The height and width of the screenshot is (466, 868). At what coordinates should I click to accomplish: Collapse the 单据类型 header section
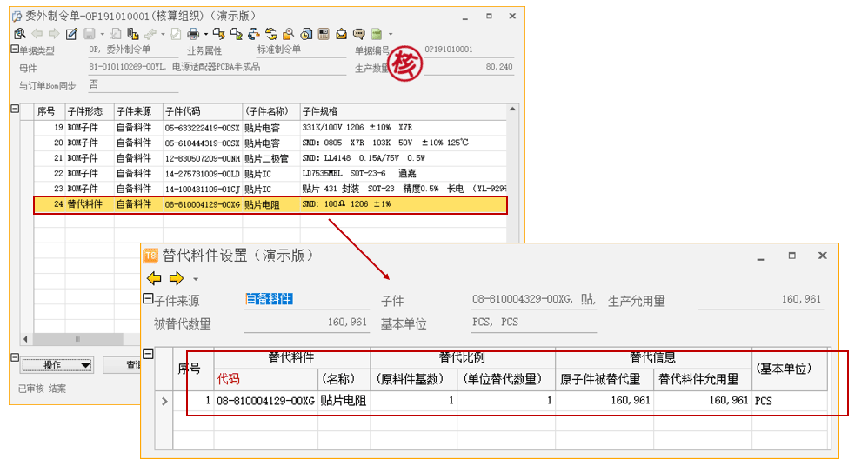pos(15,50)
